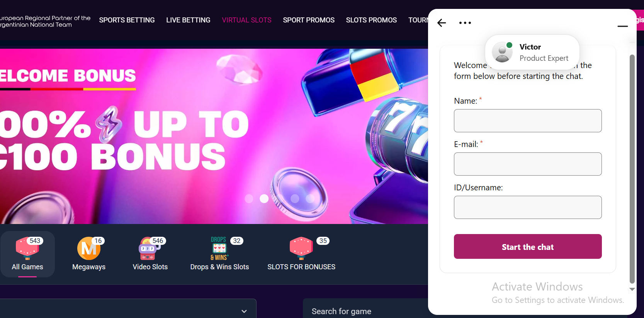
Task: Minimize the chat widget with the dash icon
Action: pos(622,26)
